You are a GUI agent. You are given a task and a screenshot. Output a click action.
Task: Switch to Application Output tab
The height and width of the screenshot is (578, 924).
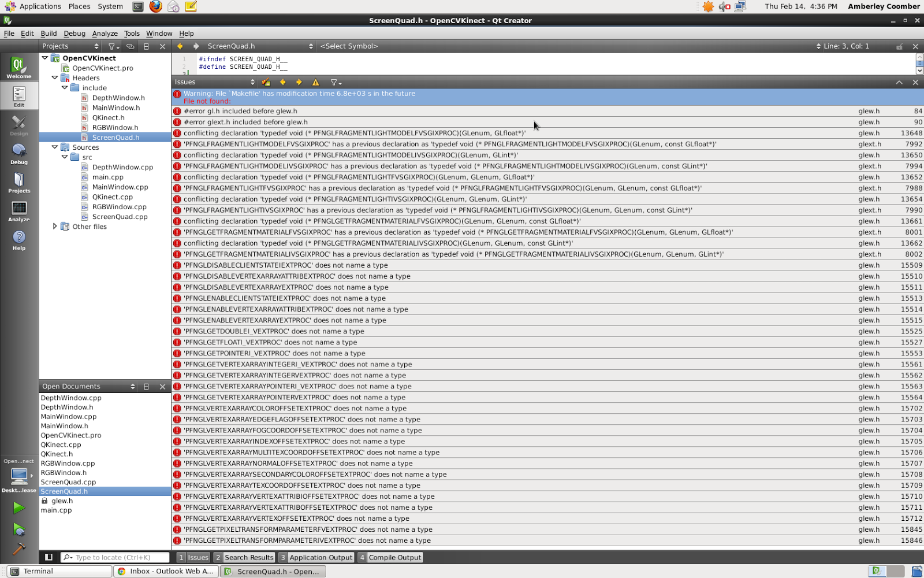316,557
